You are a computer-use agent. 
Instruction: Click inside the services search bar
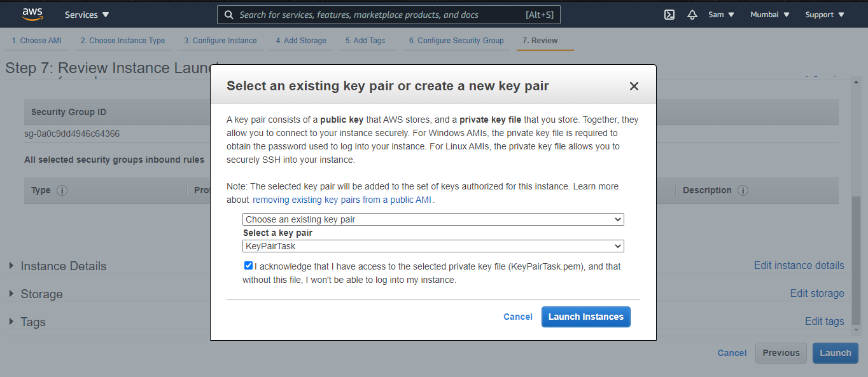coord(382,14)
